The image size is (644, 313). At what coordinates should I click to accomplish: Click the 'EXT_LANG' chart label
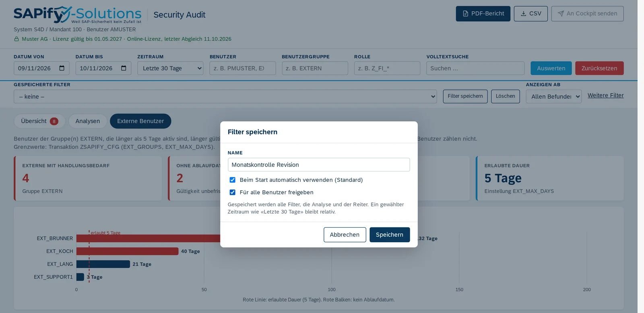click(60, 264)
